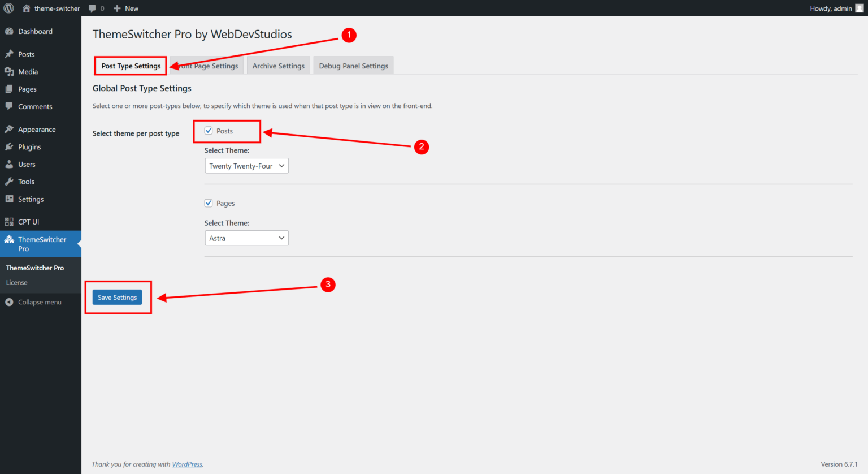Uncheck the Posts post type checkbox
Image resolution: width=868 pixels, height=474 pixels.
[209, 131]
